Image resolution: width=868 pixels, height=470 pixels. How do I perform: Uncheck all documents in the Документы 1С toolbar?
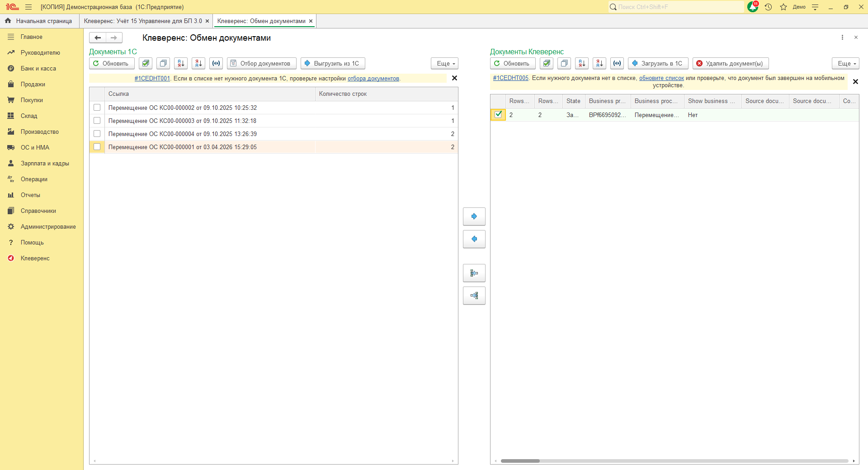pos(163,63)
